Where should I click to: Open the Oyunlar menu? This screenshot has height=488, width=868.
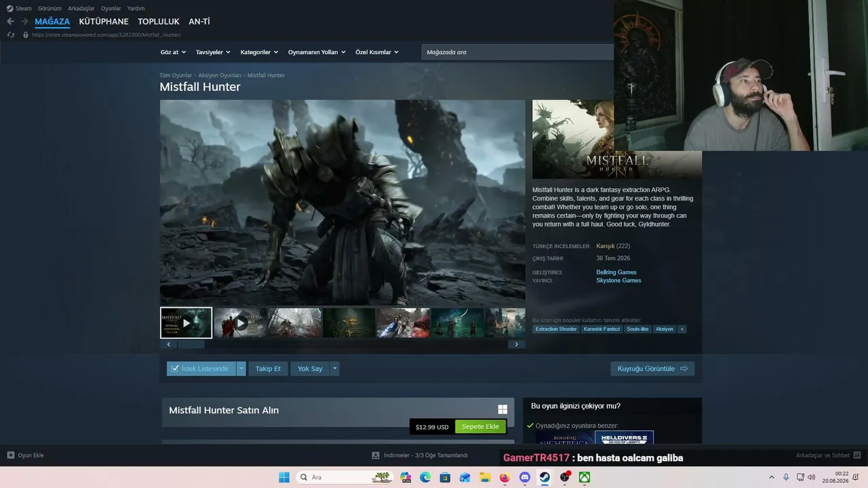pyautogui.click(x=111, y=9)
